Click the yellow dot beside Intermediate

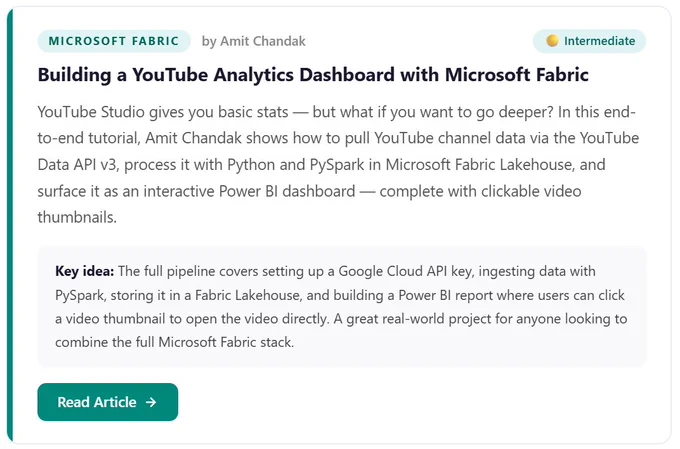(x=552, y=41)
